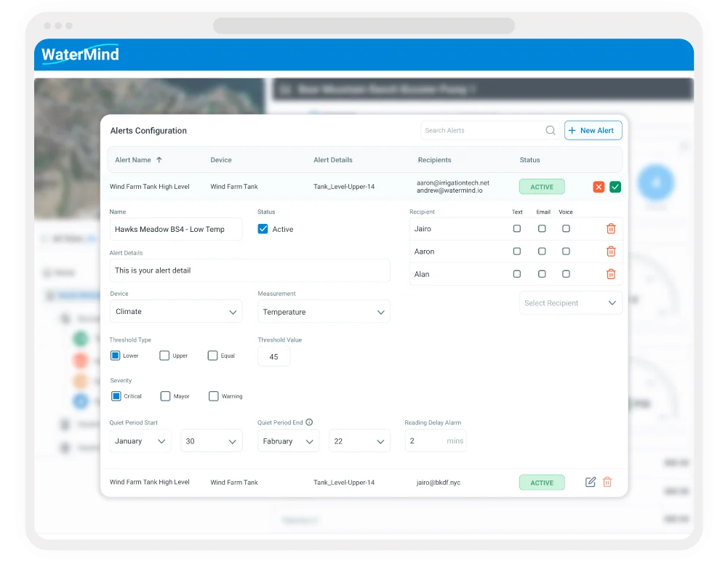Check Text notification for Aaron
The width and height of the screenshot is (728, 567).
(517, 251)
